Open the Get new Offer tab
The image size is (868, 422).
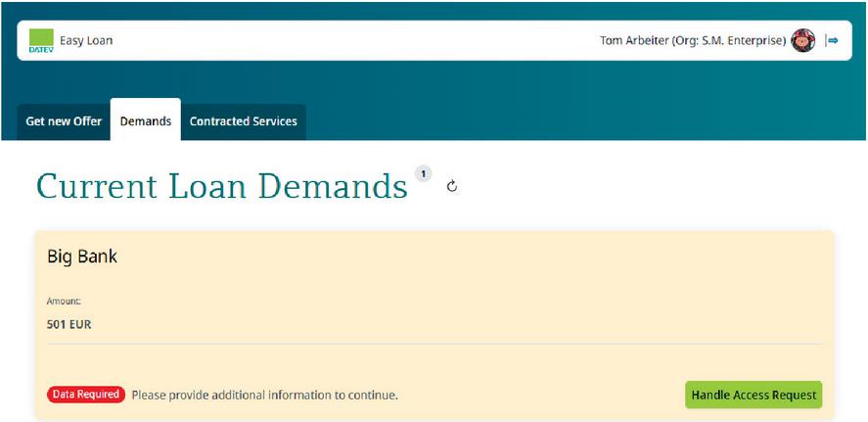[x=64, y=121]
